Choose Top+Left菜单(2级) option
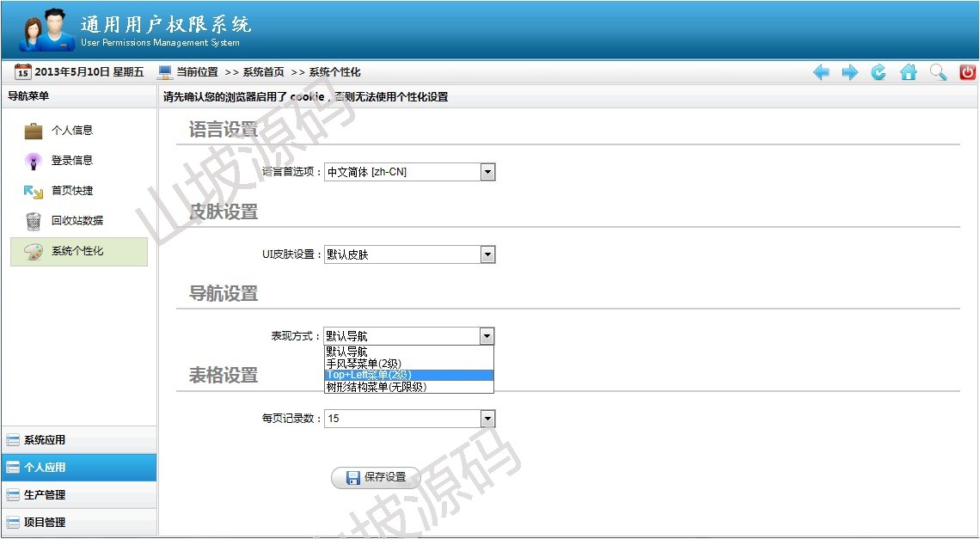 pos(408,375)
